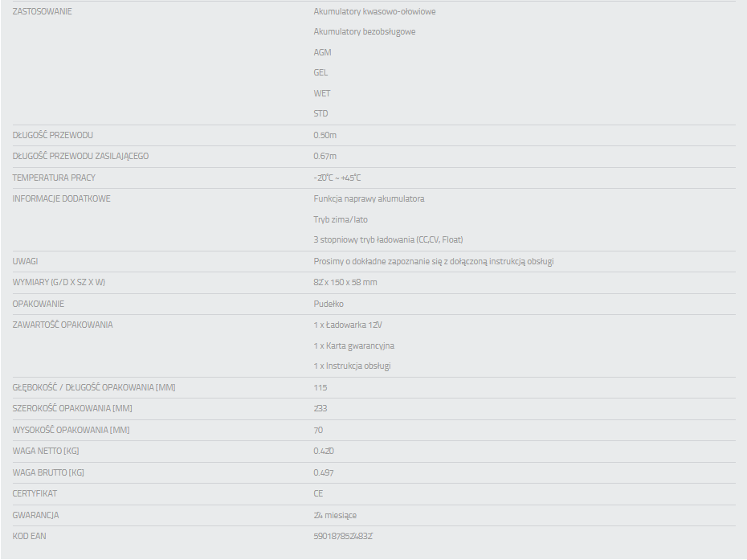The image size is (747, 560).
Task: Click the GEL application entry
Action: click(x=320, y=72)
